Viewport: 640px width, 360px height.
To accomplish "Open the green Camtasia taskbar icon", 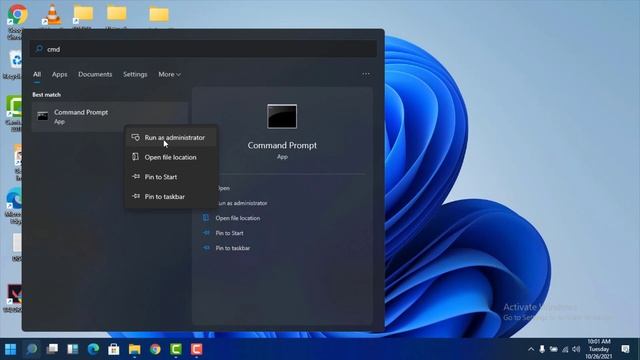I will coord(176,349).
